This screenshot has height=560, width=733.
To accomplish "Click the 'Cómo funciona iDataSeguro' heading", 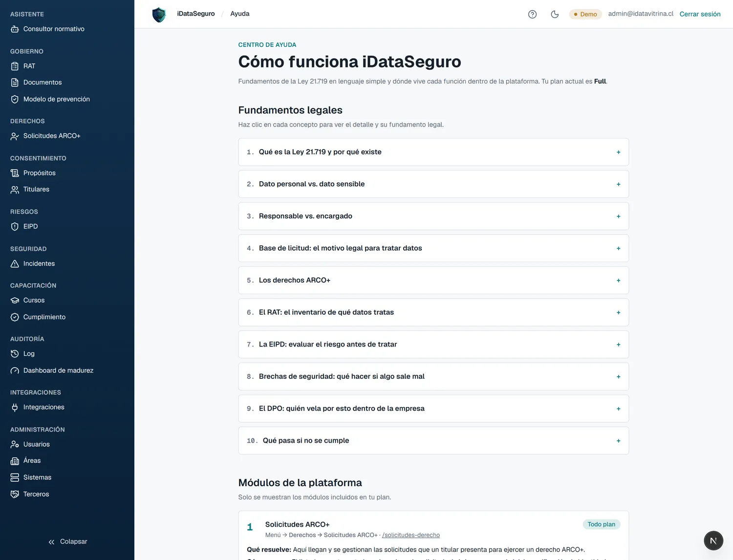I will coord(350,62).
